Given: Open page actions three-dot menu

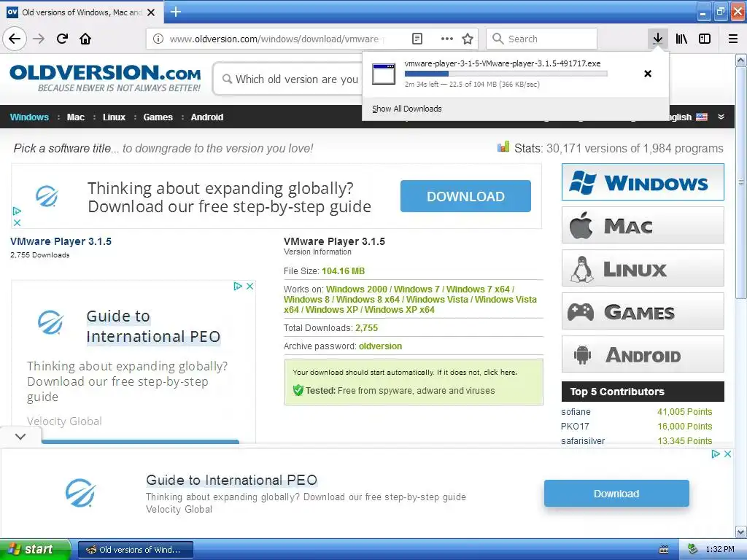Looking at the screenshot, I should pos(447,39).
